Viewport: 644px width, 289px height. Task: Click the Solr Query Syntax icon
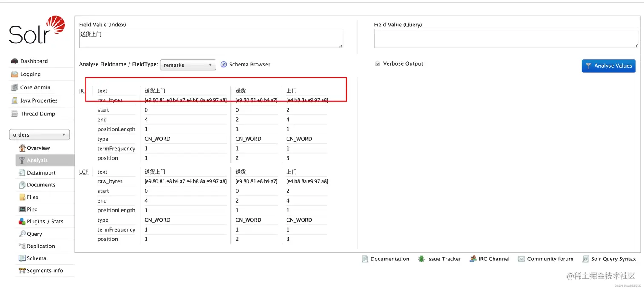pos(586,259)
